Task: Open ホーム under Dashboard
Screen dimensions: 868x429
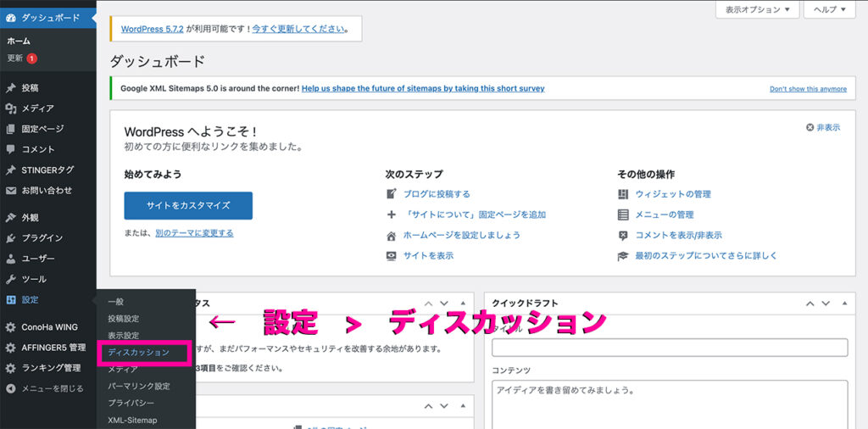Action: click(19, 41)
